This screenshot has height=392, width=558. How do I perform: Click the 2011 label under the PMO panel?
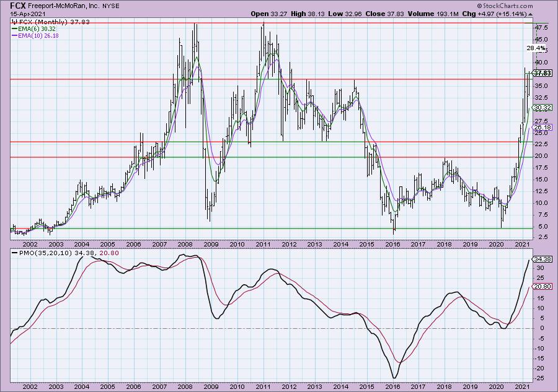point(263,386)
